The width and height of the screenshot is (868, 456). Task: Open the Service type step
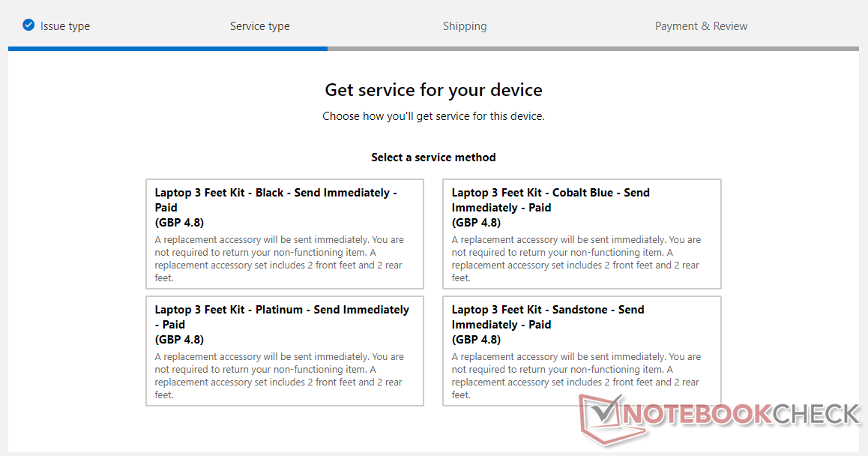tap(259, 26)
